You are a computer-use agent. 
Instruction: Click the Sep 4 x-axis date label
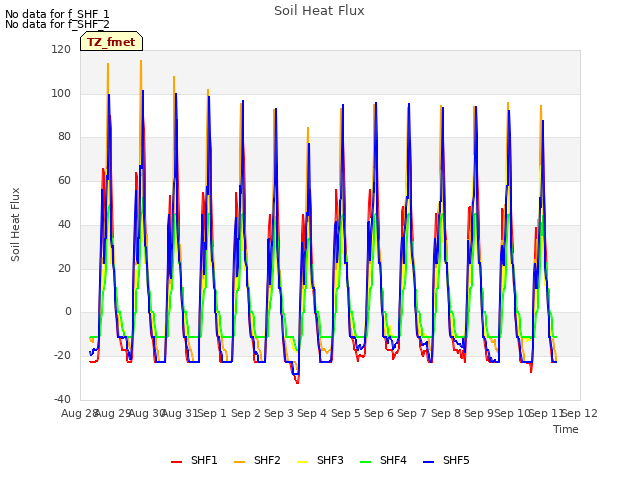tap(312, 413)
